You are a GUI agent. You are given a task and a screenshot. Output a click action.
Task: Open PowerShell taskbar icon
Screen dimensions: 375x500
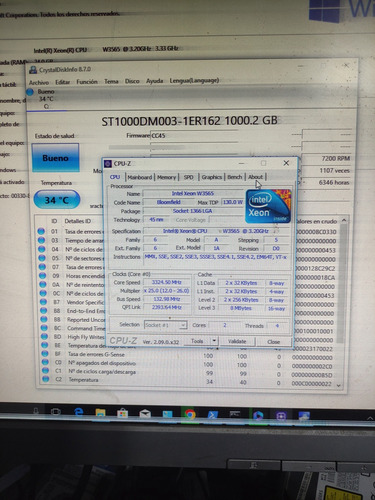tap(213, 415)
